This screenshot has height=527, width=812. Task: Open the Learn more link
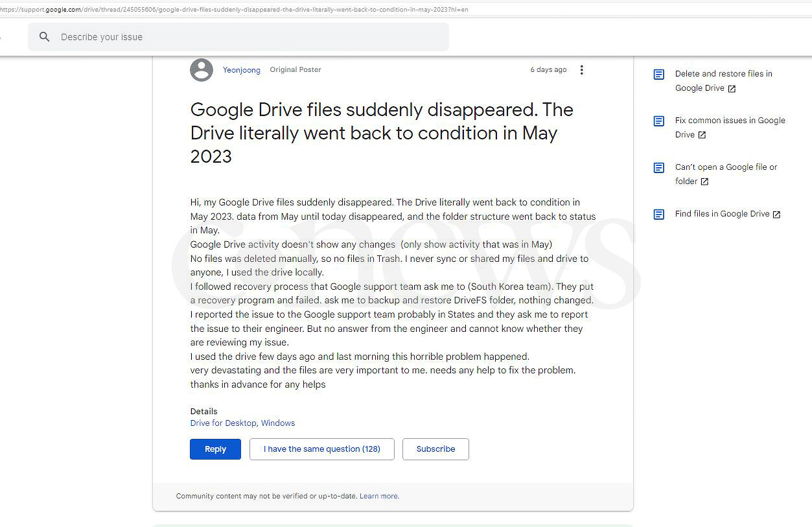click(x=379, y=497)
